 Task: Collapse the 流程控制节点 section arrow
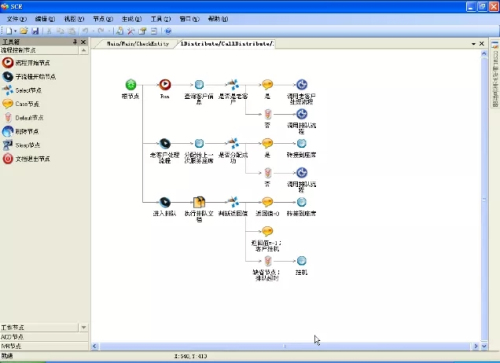(84, 50)
